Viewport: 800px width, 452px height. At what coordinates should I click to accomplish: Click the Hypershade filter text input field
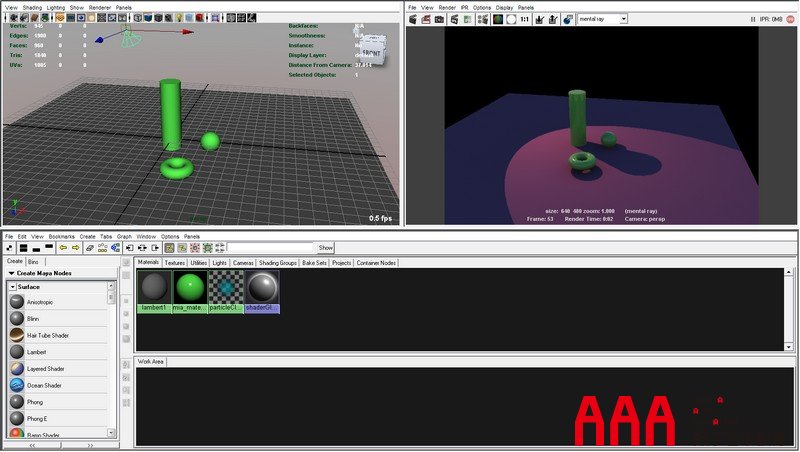(x=270, y=248)
